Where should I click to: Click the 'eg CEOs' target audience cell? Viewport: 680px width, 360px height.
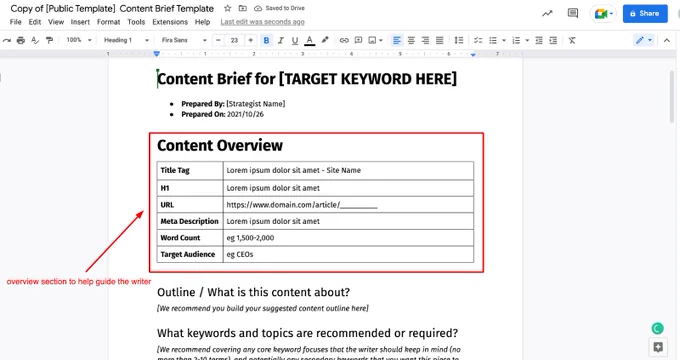coord(348,254)
